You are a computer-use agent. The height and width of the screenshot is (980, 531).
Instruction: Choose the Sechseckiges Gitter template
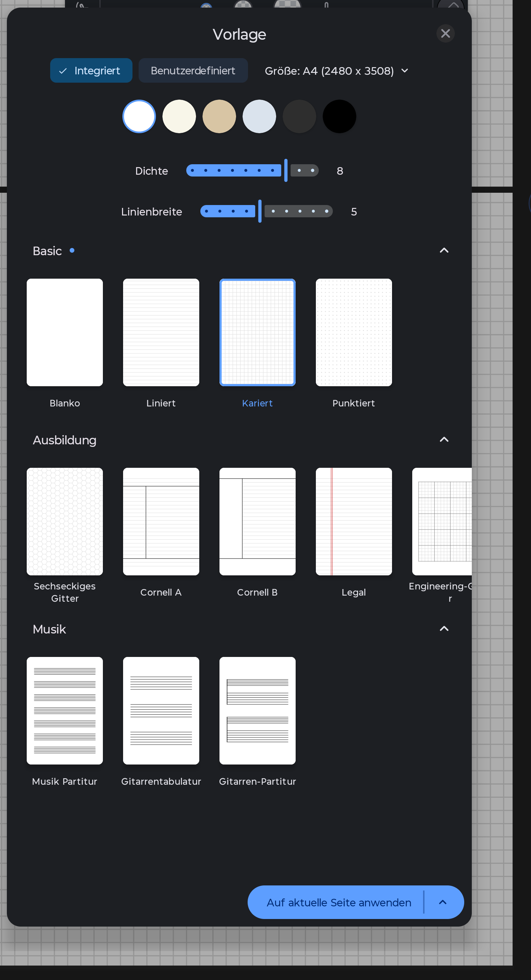click(x=65, y=522)
